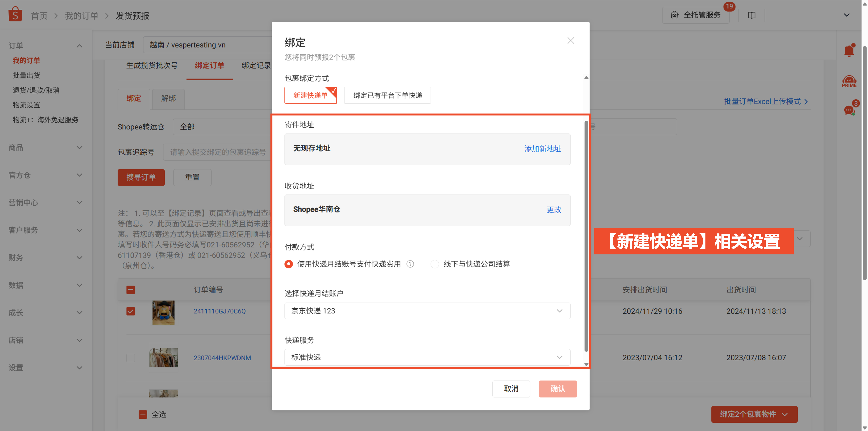Open 退货/退款/取消 in sidebar
The height and width of the screenshot is (431, 868).
[x=36, y=90]
